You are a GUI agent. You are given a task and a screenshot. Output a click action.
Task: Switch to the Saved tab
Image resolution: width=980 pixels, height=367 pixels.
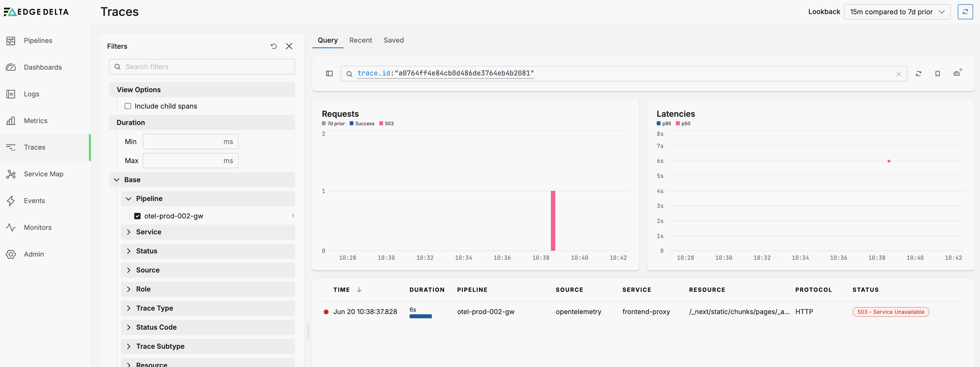394,40
